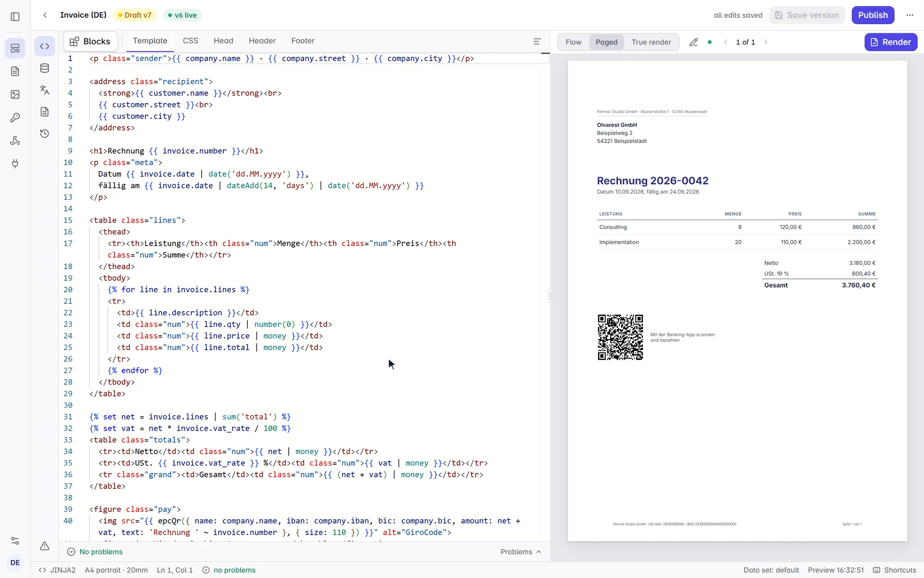Viewport: 924px width, 578px height.
Task: Click the DE language avatar
Action: [x=15, y=563]
